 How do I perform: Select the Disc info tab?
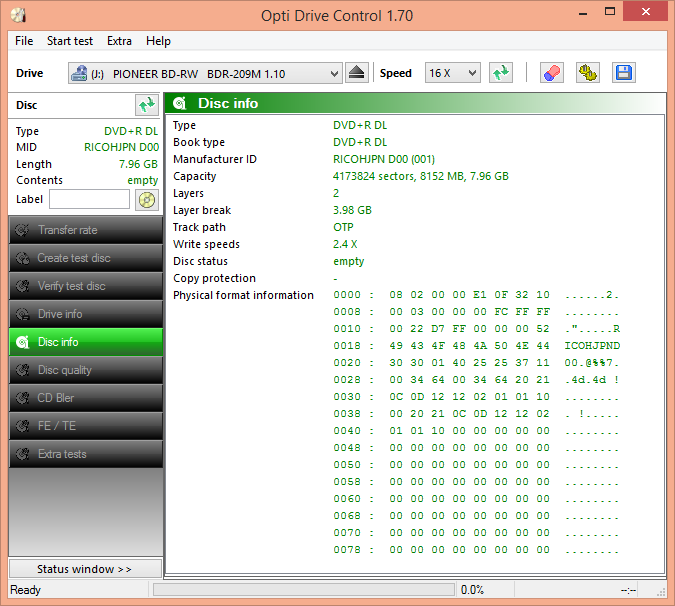point(86,342)
